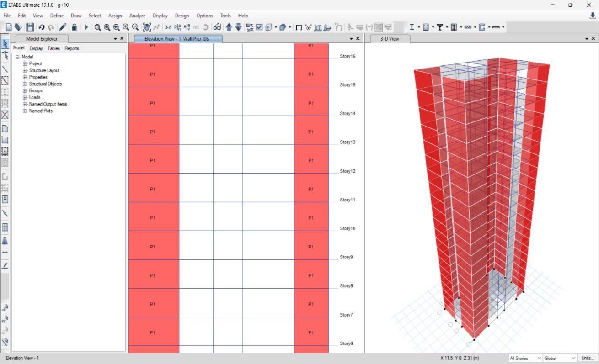
Task: Click the Zoom In magnifier icon
Action: coord(126,27)
